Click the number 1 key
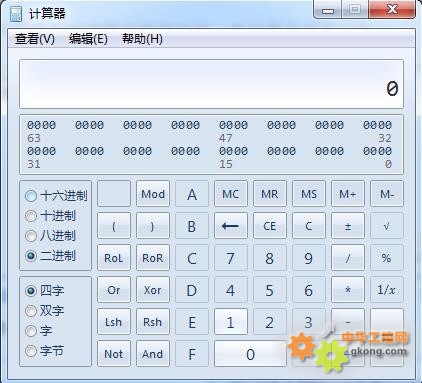The width and height of the screenshot is (422, 383). (231, 322)
